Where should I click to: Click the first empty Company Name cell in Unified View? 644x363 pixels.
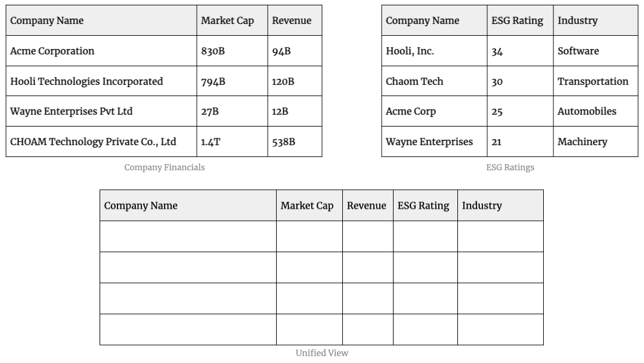tap(188, 236)
